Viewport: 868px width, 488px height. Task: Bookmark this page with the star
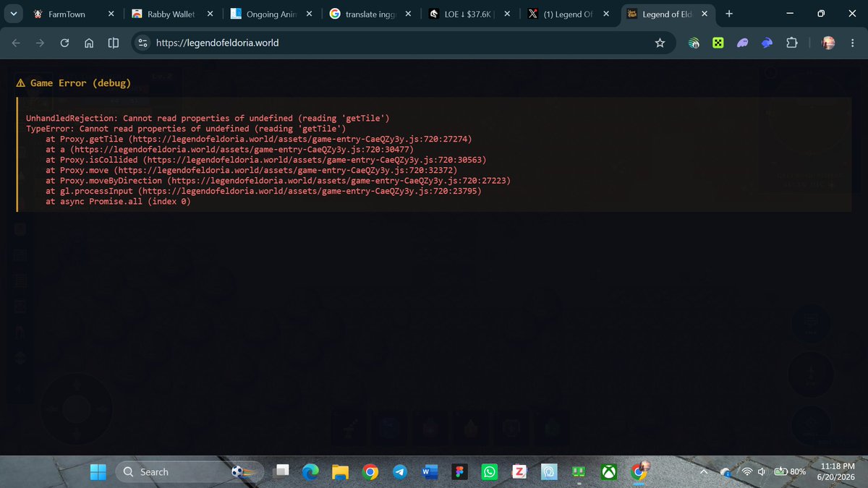(x=660, y=43)
